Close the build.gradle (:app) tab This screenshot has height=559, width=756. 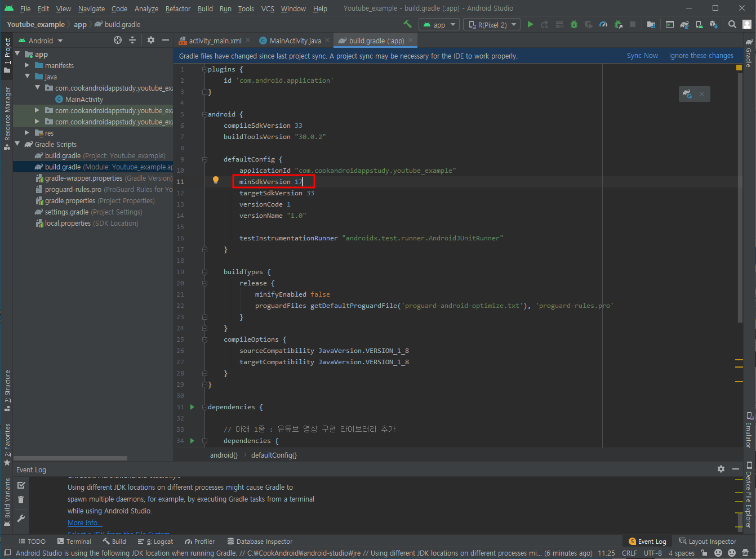click(x=411, y=40)
